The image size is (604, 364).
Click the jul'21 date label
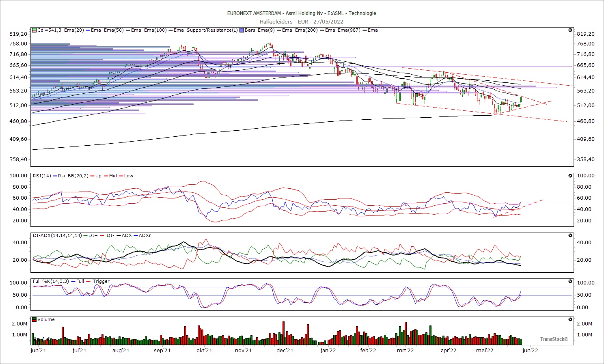80,350
